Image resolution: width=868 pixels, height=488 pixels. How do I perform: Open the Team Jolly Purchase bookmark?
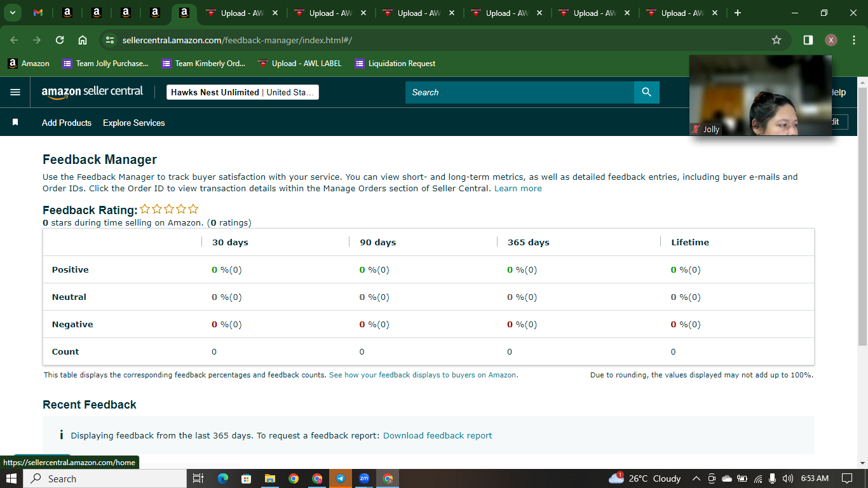pos(105,63)
